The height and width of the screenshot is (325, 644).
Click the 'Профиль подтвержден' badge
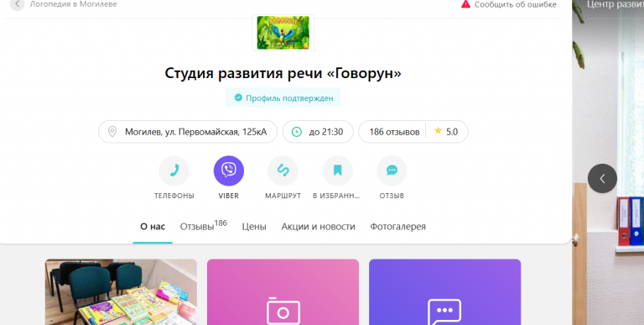(283, 98)
